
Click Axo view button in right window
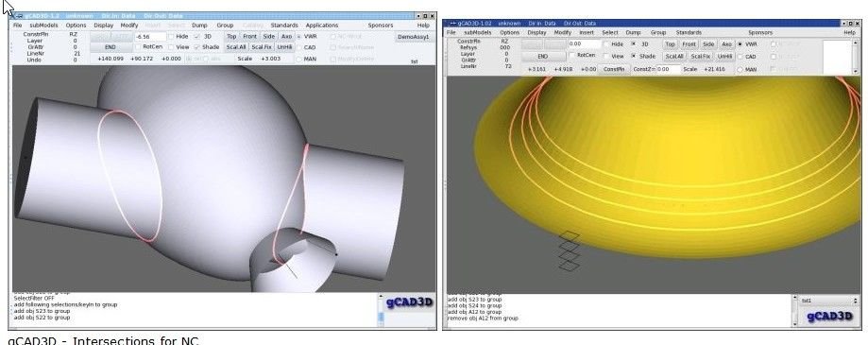point(726,44)
